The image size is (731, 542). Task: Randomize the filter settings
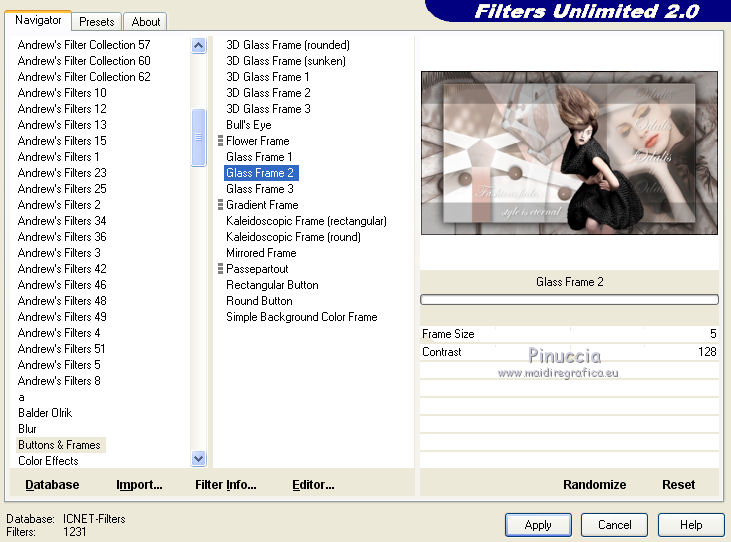(594, 485)
